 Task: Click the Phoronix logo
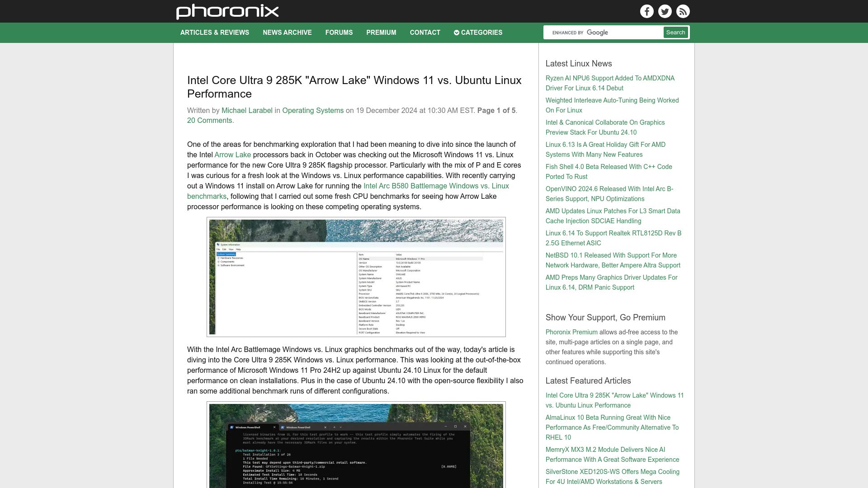pos(227,11)
